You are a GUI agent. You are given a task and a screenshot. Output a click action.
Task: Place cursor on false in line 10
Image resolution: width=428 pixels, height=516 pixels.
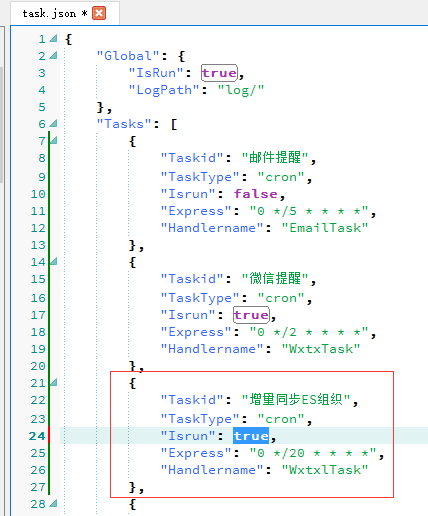tap(255, 194)
